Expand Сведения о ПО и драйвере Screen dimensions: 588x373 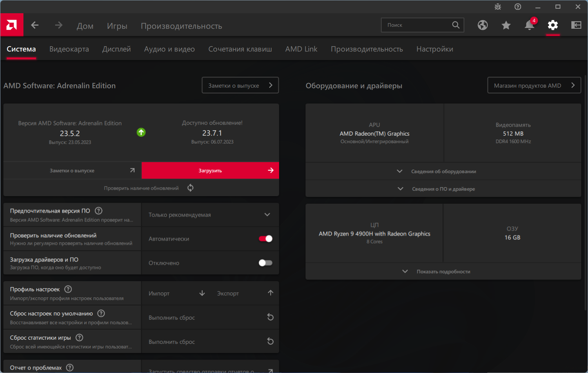coord(443,189)
